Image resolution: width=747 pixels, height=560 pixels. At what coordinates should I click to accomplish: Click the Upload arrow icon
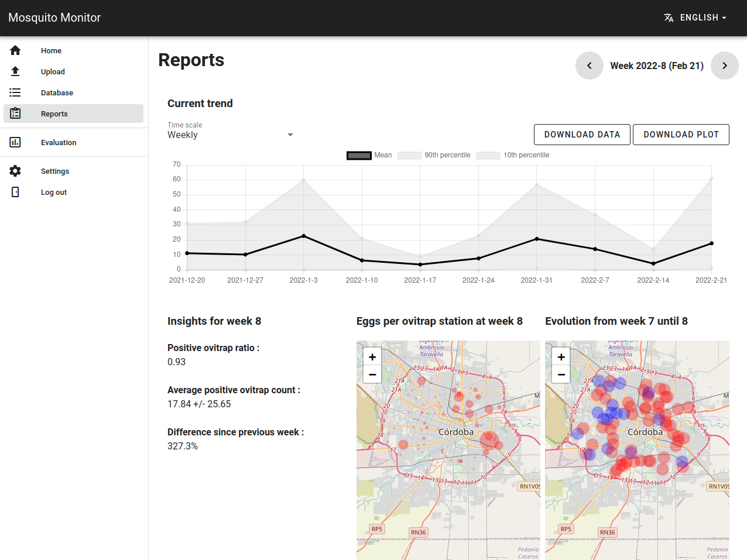(x=15, y=72)
